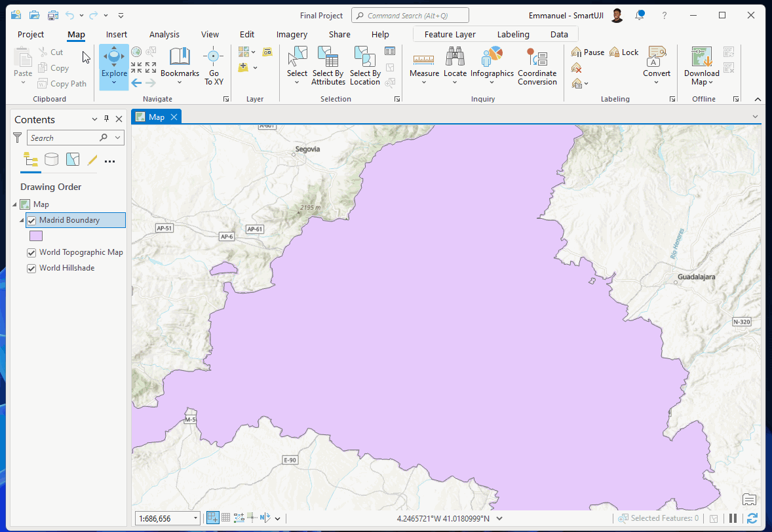
Task: Hide the World Topographic Map layer
Action: point(31,253)
